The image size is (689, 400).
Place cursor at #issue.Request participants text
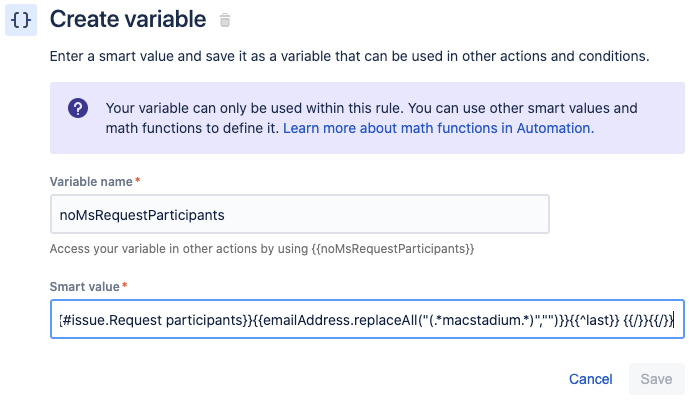[154, 320]
